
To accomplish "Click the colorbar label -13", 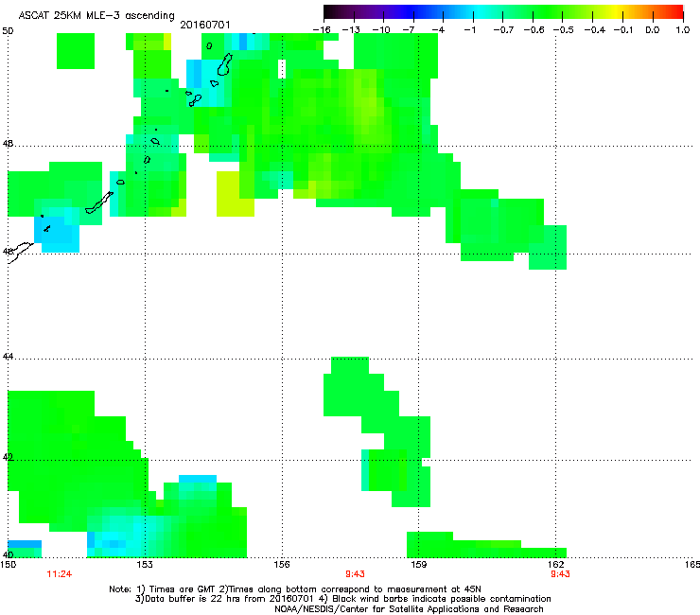I will coord(351,30).
